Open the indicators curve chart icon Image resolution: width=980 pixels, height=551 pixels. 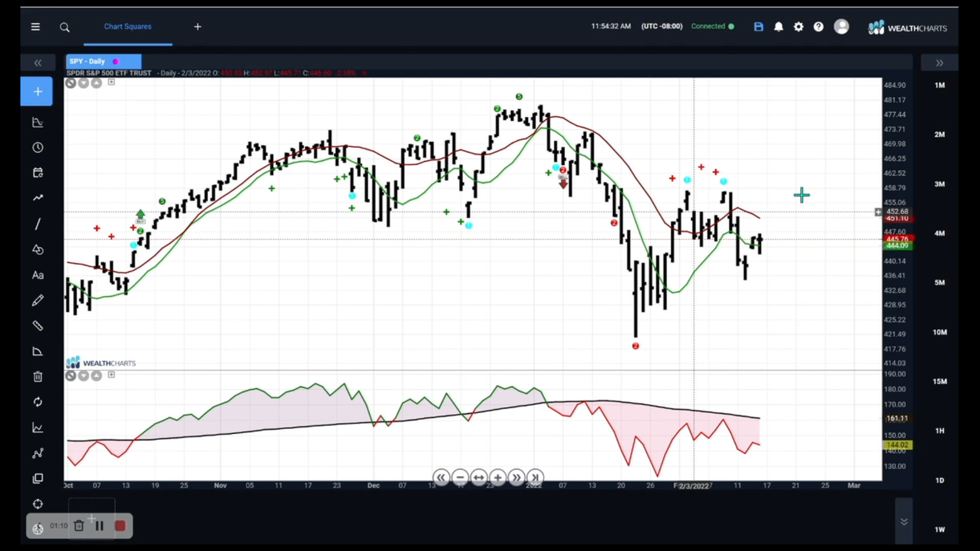click(x=37, y=122)
